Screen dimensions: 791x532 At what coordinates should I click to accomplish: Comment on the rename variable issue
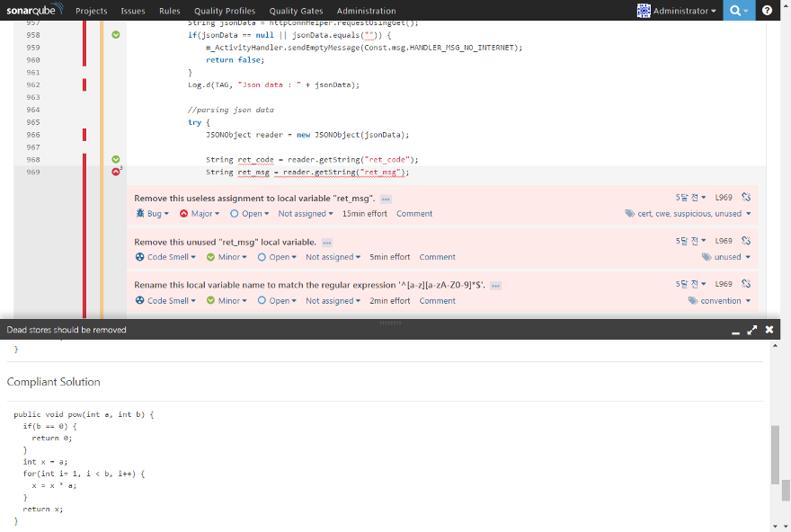tap(437, 300)
